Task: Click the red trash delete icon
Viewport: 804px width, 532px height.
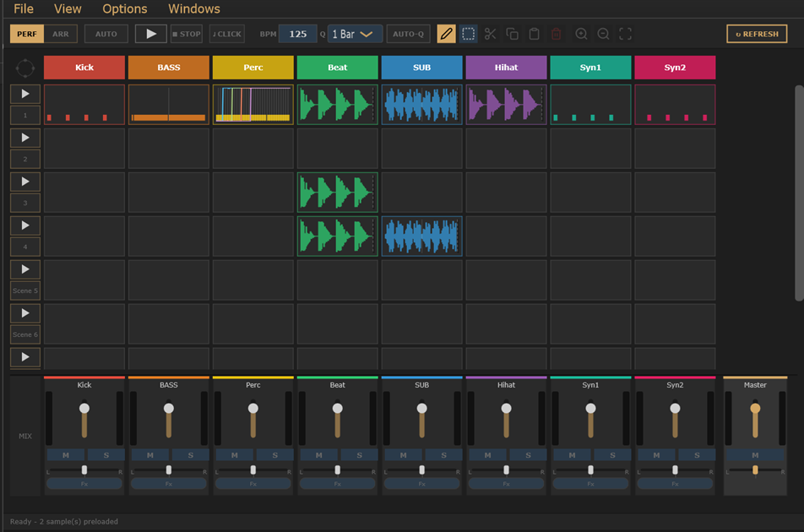Action: click(x=556, y=34)
